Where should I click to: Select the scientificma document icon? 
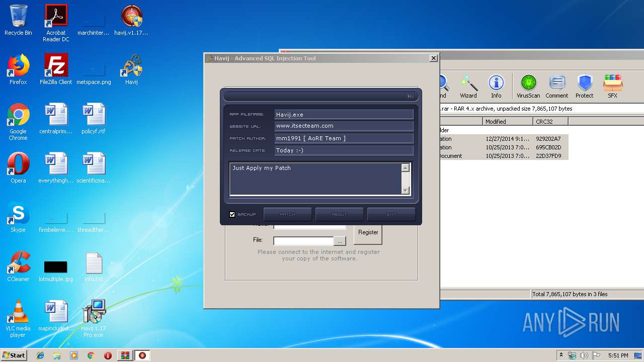94,168
